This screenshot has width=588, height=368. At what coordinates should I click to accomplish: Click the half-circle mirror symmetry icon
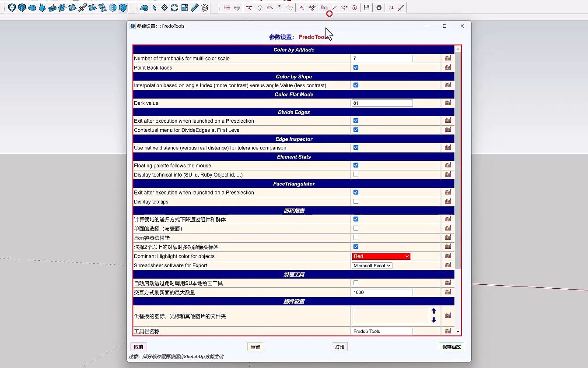[x=113, y=7]
